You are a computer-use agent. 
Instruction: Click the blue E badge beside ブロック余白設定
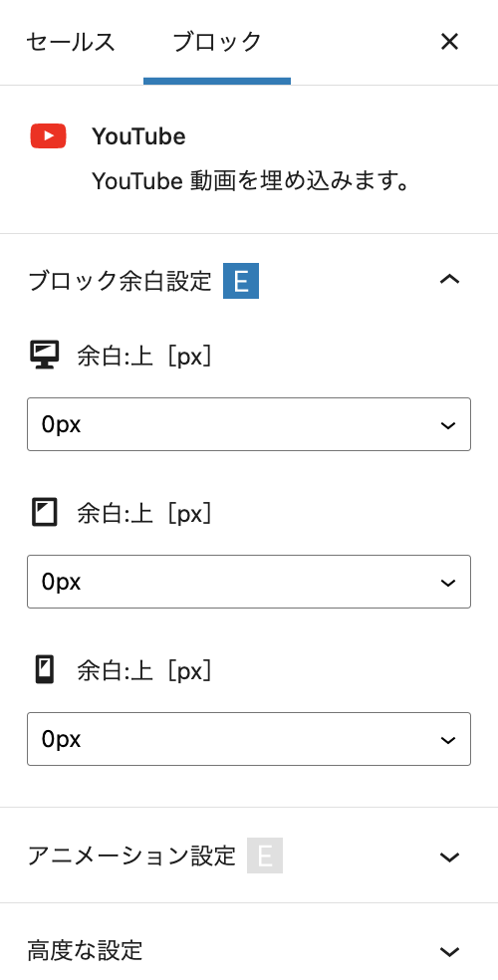241,282
